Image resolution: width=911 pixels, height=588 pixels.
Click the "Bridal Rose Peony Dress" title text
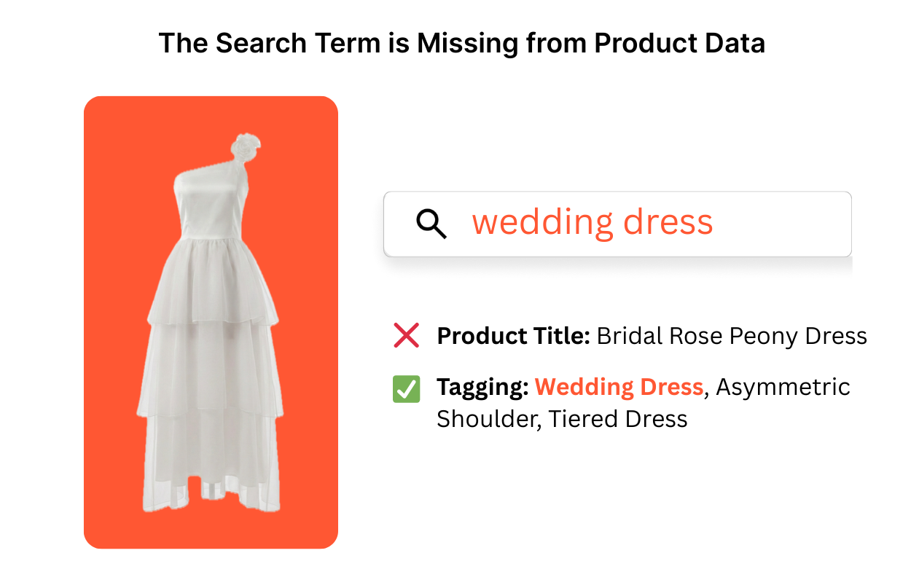tap(732, 336)
